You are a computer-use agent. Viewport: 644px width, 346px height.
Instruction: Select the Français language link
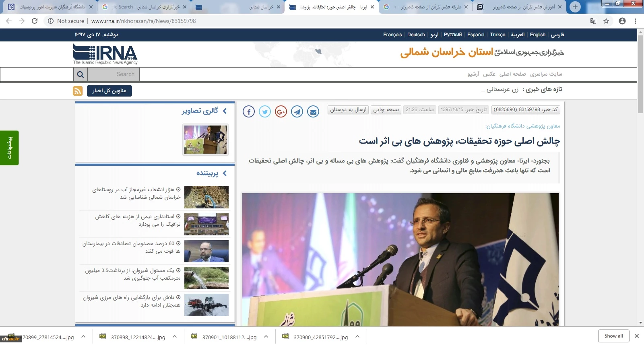[392, 35]
